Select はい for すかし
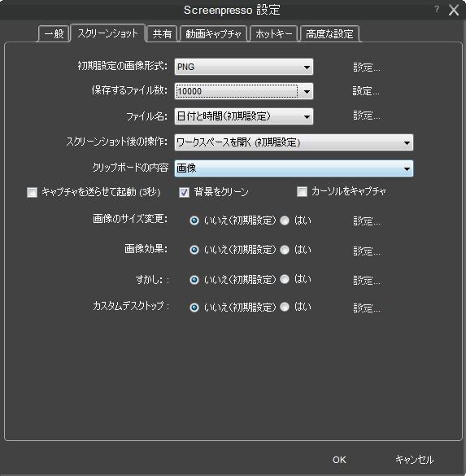This screenshot has width=466, height=476. click(285, 279)
